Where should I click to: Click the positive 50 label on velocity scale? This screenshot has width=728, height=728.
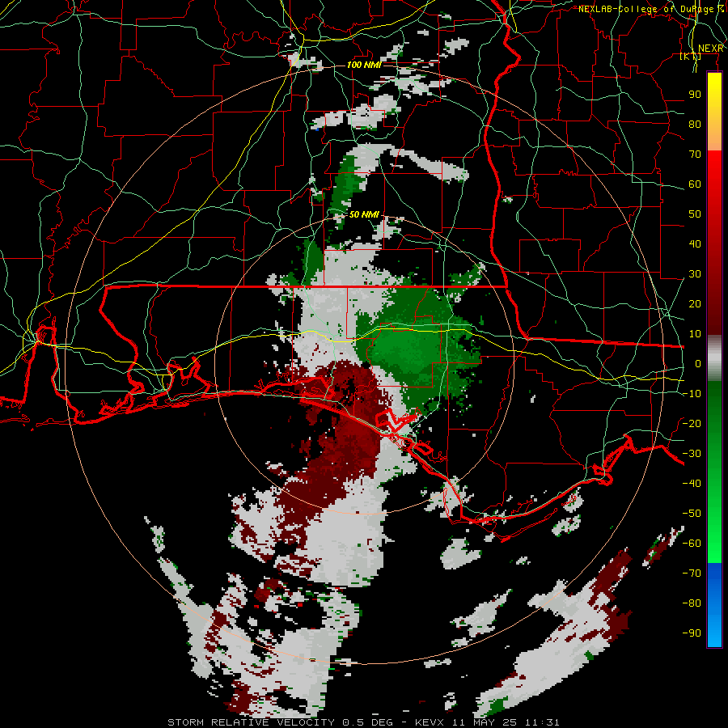(x=695, y=214)
